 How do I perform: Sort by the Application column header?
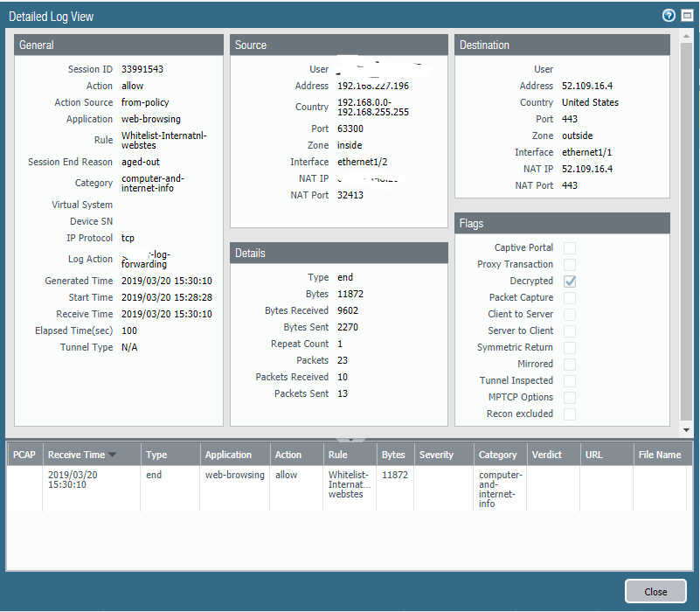click(228, 455)
